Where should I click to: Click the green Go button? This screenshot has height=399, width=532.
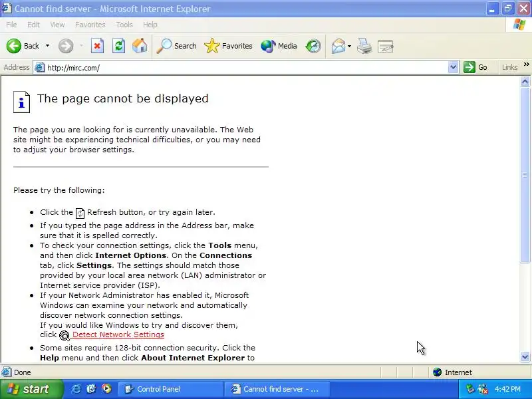click(475, 67)
